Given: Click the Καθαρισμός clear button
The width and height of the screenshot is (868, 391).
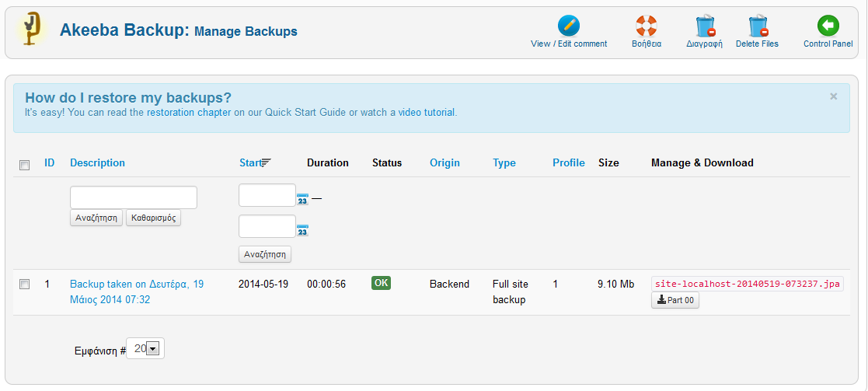Looking at the screenshot, I should pos(153,218).
